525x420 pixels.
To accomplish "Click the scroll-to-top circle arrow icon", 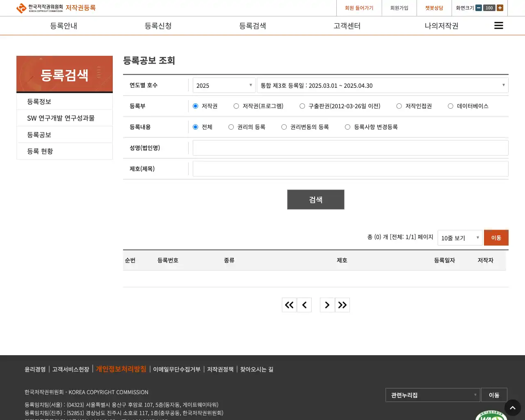I will point(512,408).
